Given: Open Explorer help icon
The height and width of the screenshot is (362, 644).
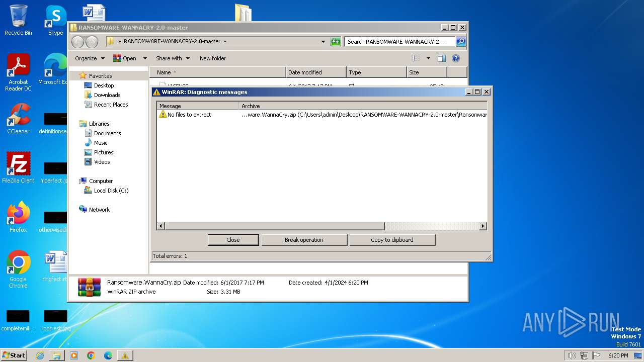Looking at the screenshot, I should point(456,58).
